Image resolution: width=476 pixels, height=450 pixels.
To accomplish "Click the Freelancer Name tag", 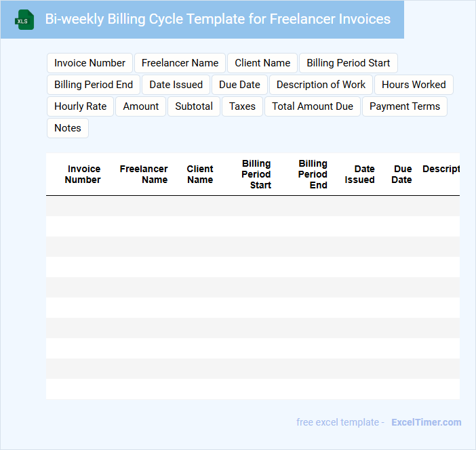I will point(180,63).
